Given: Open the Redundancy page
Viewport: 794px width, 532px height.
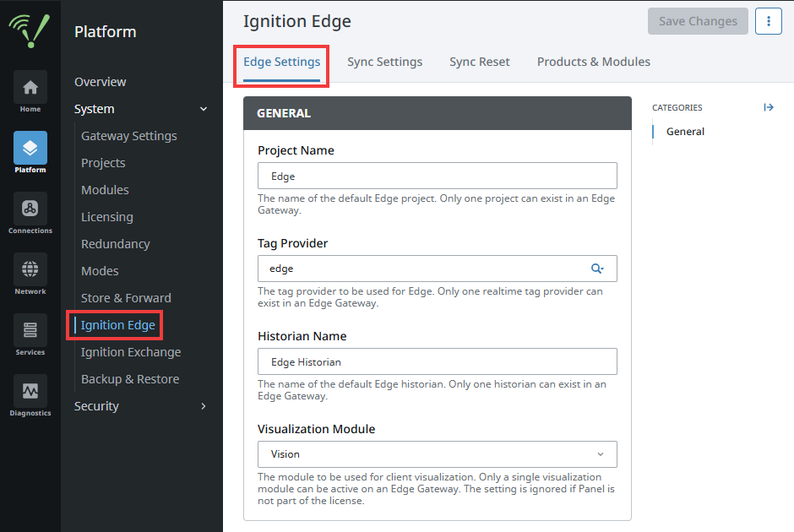Looking at the screenshot, I should point(116,244).
